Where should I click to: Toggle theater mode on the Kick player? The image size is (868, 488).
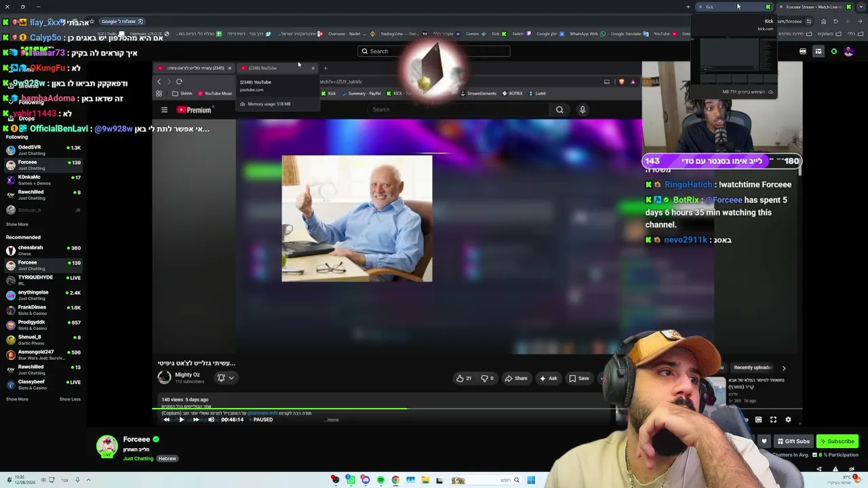(x=758, y=420)
